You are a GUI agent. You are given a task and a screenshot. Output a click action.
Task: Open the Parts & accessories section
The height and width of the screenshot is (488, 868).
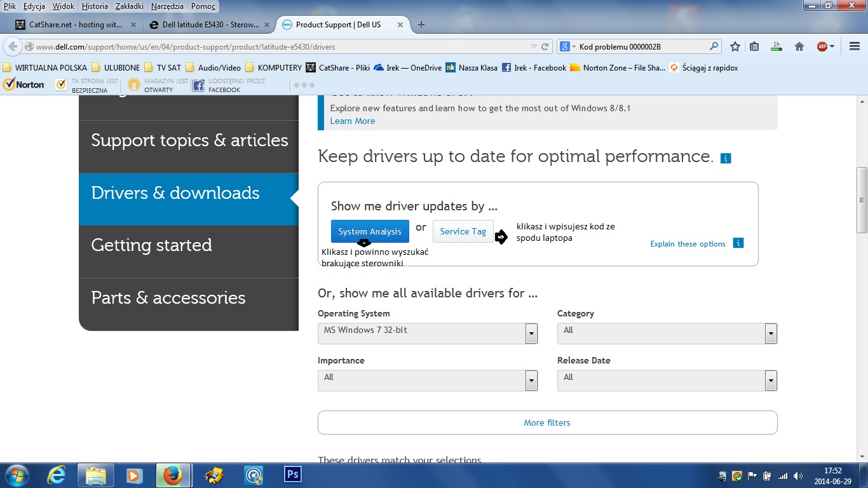(189, 304)
